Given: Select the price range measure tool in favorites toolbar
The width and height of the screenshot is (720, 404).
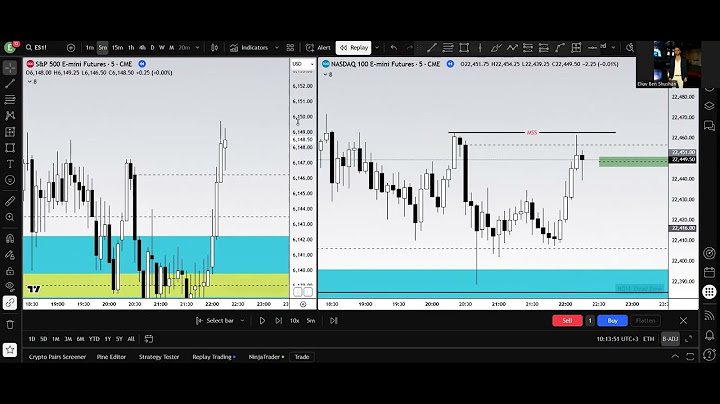Looking at the screenshot, I should [576, 47].
